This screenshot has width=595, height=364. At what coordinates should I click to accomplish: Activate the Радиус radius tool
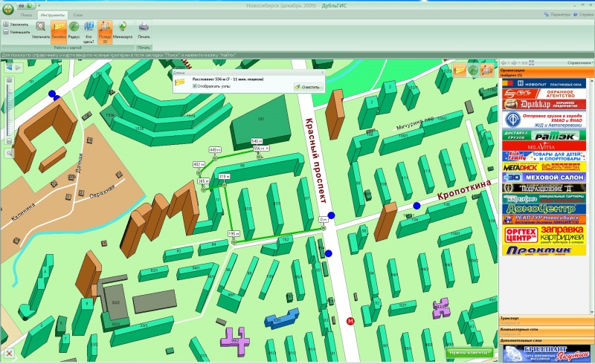[74, 30]
